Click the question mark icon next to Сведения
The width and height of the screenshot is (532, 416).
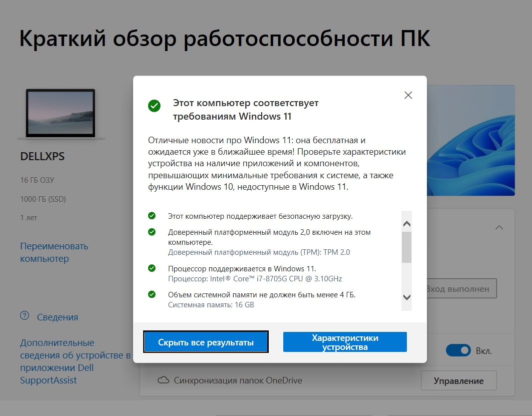25,316
